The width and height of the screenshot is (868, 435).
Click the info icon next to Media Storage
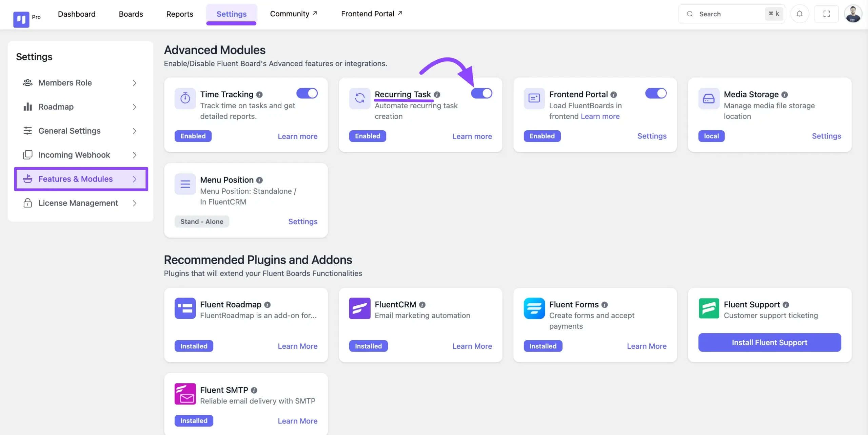coord(785,95)
